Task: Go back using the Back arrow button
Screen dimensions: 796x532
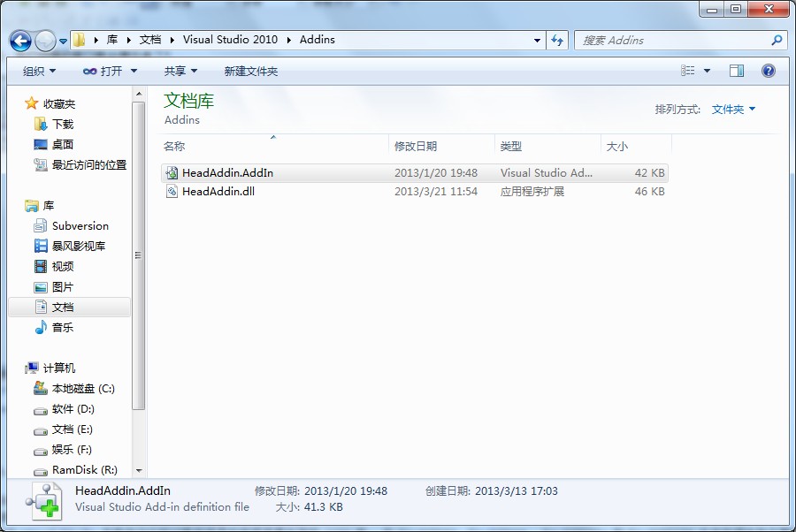Action: [21, 41]
